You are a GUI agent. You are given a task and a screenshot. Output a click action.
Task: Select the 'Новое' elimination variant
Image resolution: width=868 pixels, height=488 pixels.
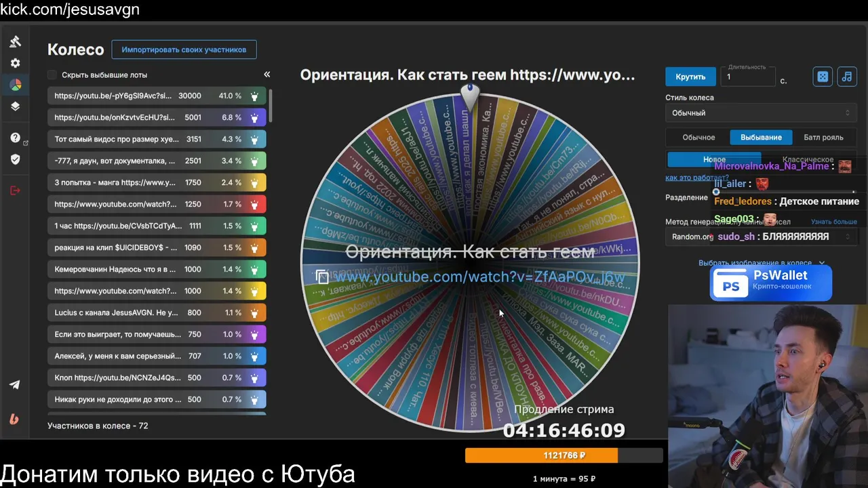[714, 159]
